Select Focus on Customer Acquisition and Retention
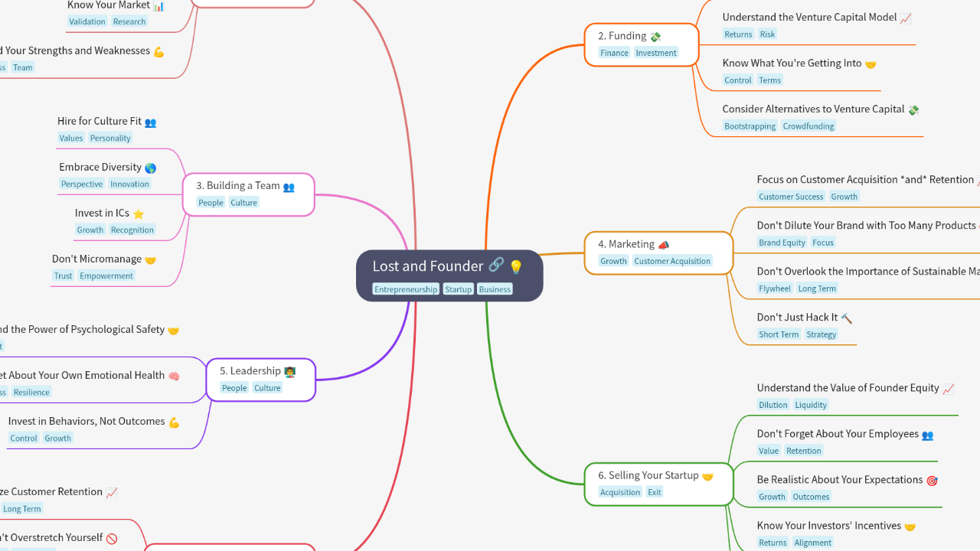 [865, 179]
